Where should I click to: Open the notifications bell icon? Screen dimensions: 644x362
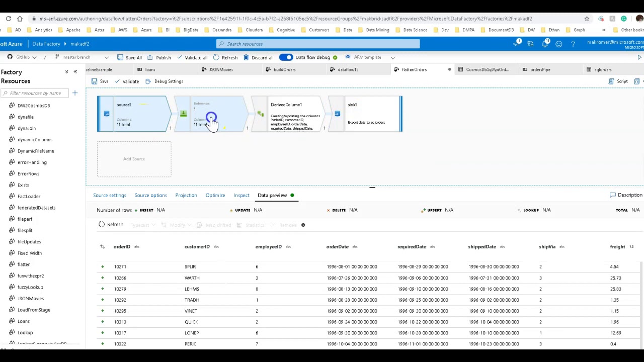(x=544, y=44)
